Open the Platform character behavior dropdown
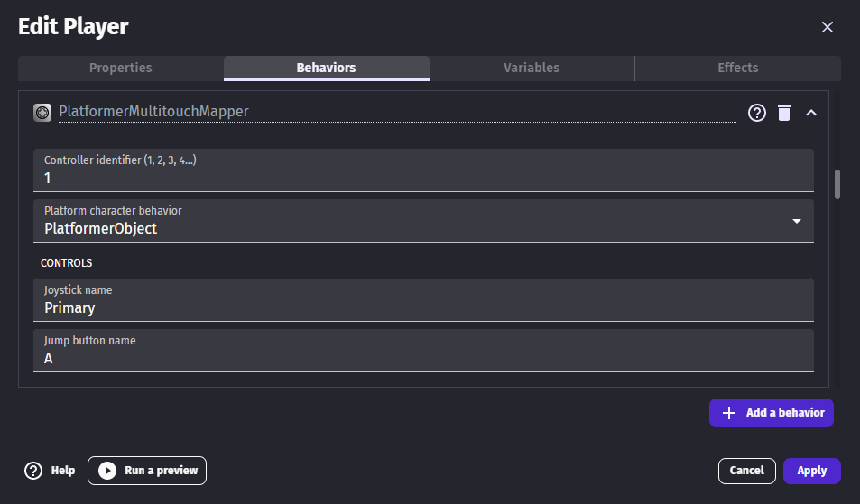 424,228
